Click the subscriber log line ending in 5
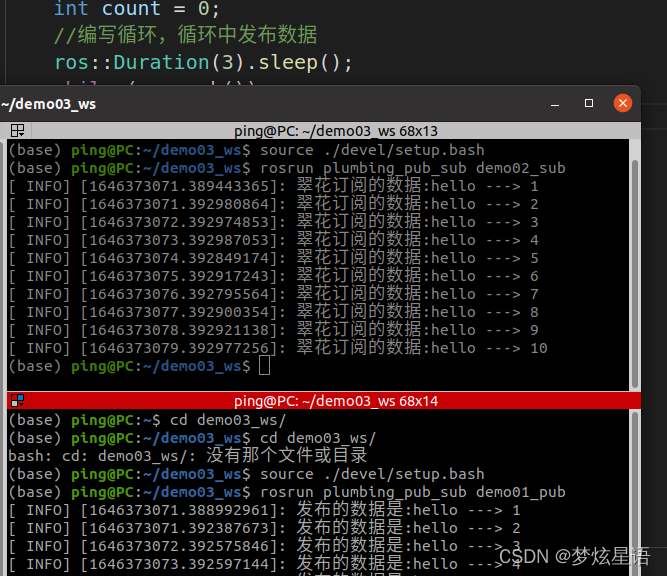This screenshot has height=576, width=667. (x=274, y=258)
